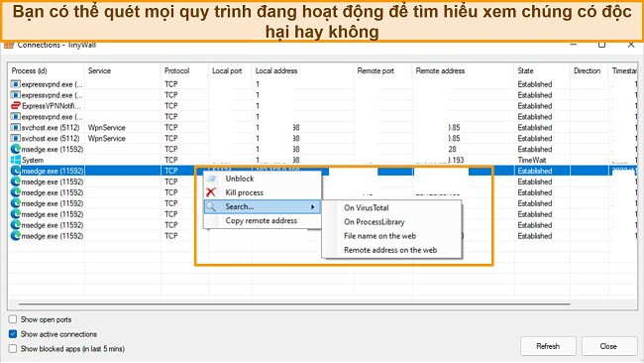Click the ExpressVPNNotifi process red icon
644x363 pixels.
click(x=16, y=106)
